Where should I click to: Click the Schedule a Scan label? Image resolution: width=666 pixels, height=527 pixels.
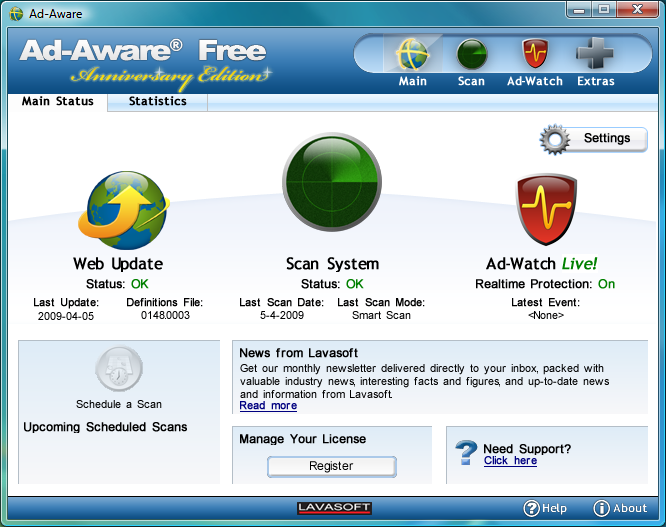[119, 404]
